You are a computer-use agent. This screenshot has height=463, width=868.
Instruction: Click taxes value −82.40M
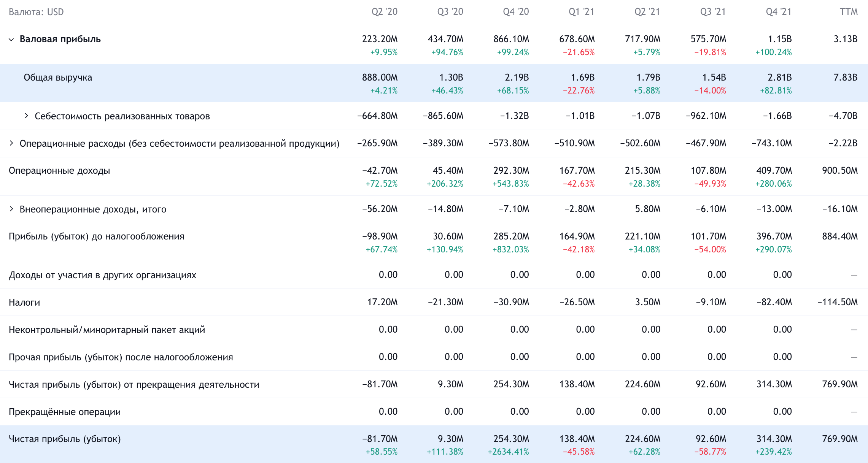click(x=774, y=302)
